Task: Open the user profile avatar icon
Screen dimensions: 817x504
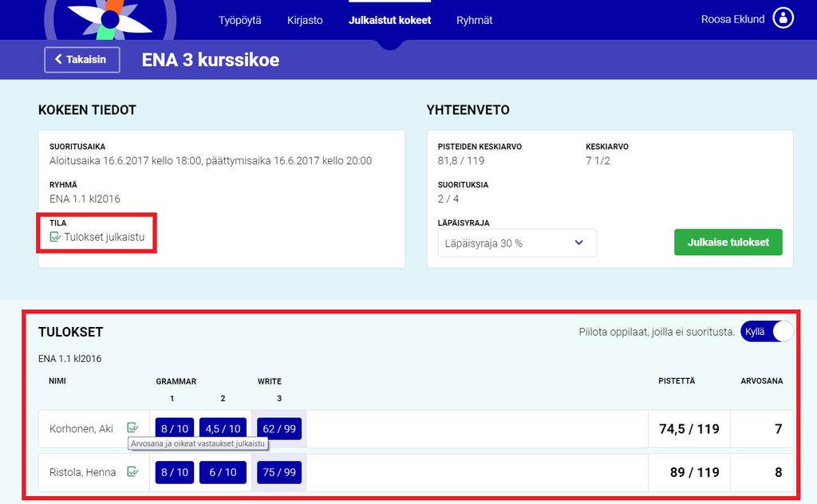Action: coord(783,18)
